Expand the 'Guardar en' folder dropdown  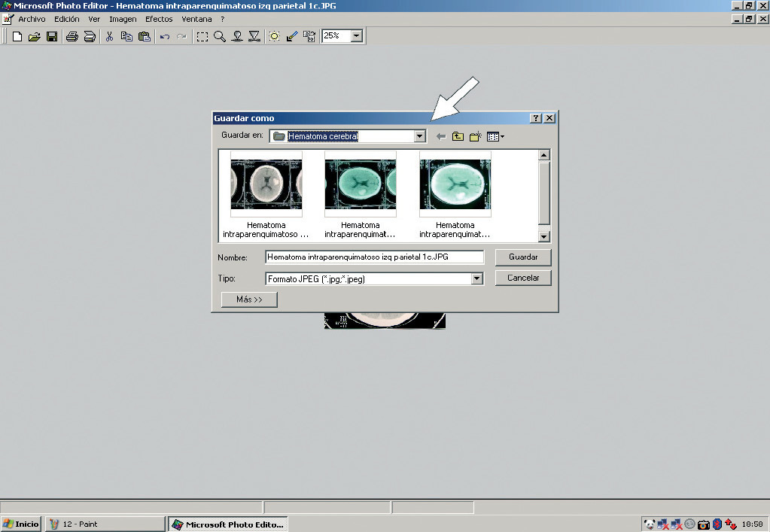tap(420, 136)
